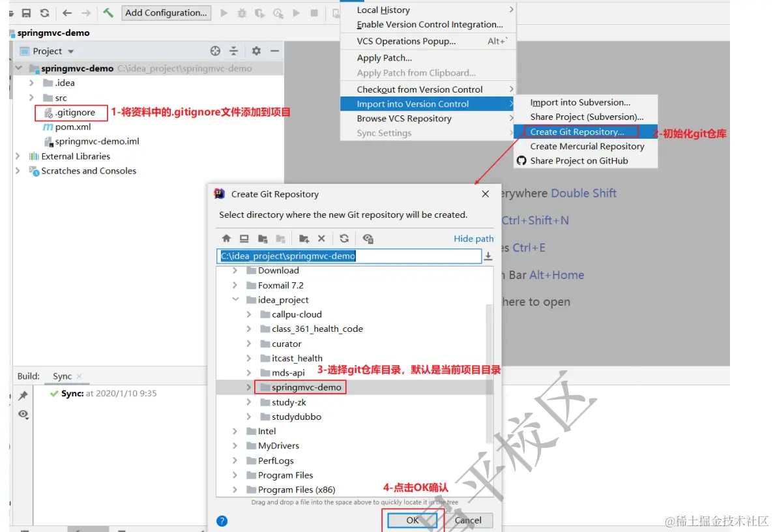Expand the src folder

click(x=31, y=98)
